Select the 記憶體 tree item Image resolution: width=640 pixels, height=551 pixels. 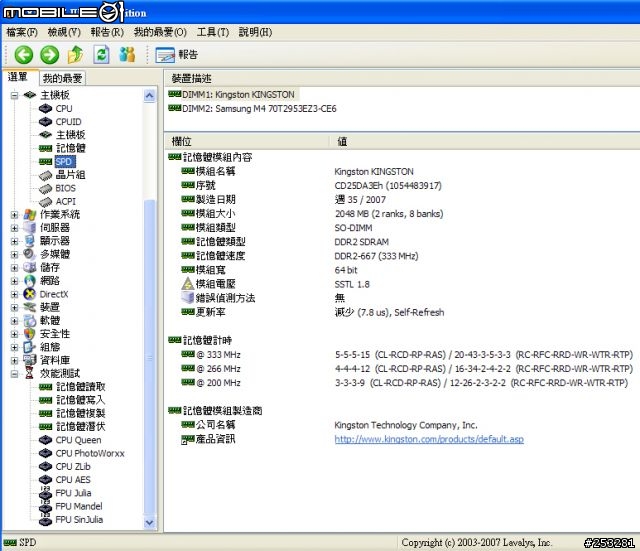click(71, 148)
